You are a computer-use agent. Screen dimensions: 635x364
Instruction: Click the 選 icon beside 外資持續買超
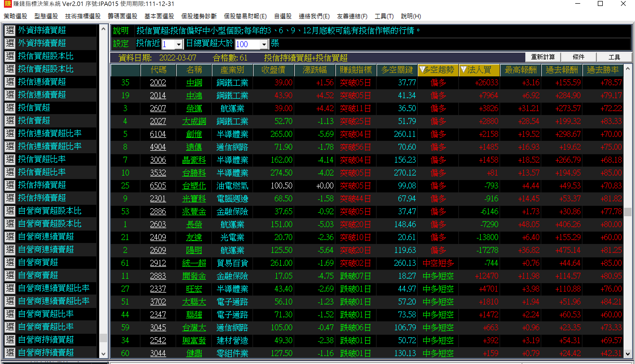pyautogui.click(x=10, y=30)
